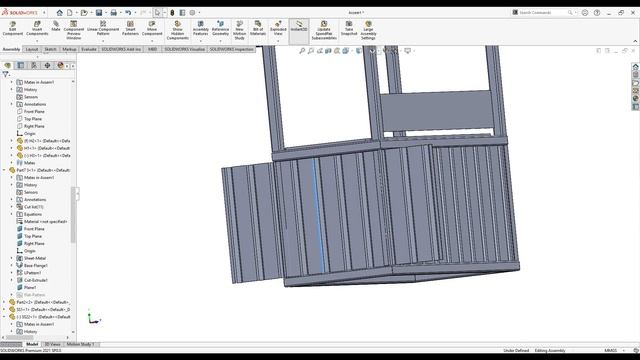Expand the Sheet-Metal feature

(11, 258)
